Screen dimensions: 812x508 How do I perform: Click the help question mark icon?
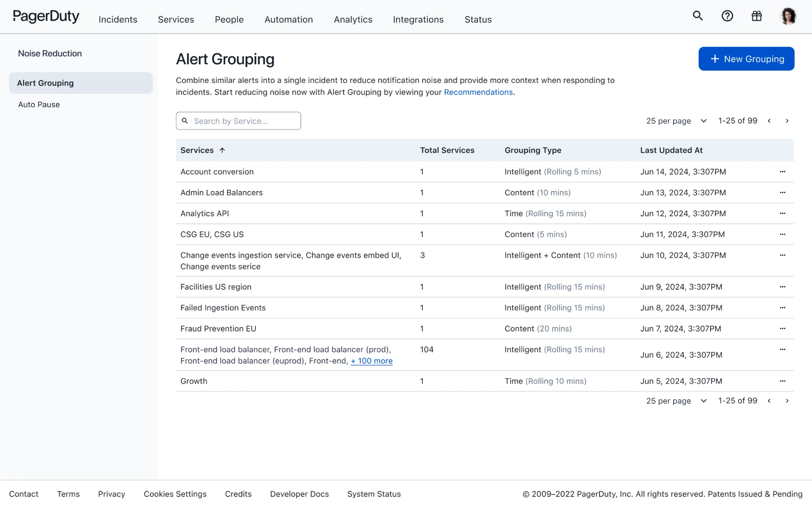[727, 16]
